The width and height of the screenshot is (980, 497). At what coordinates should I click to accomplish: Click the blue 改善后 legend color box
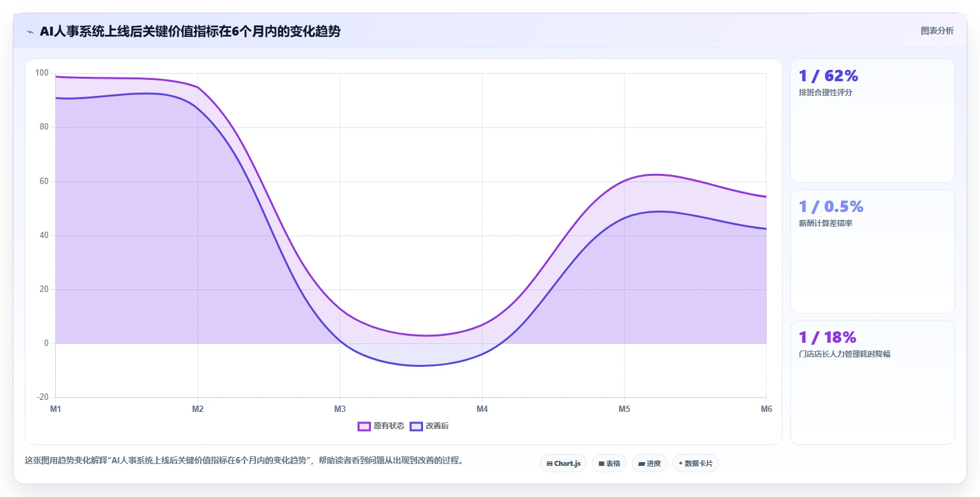coord(416,426)
